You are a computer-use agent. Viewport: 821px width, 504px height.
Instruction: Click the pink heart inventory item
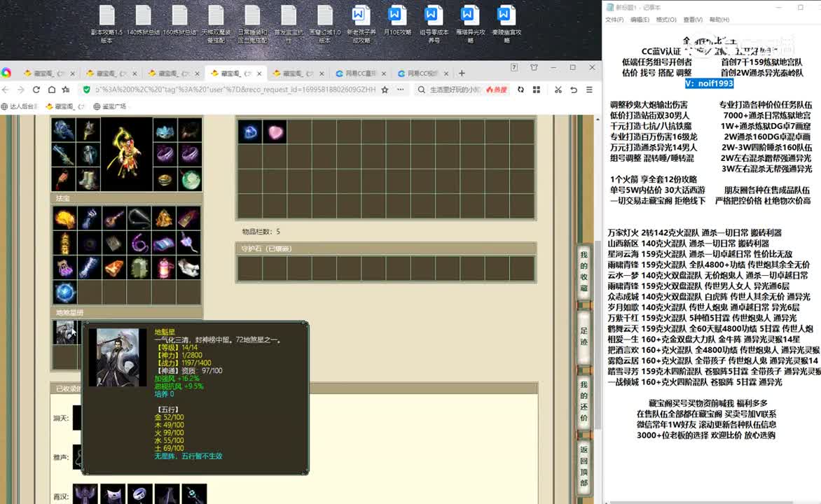(x=275, y=132)
